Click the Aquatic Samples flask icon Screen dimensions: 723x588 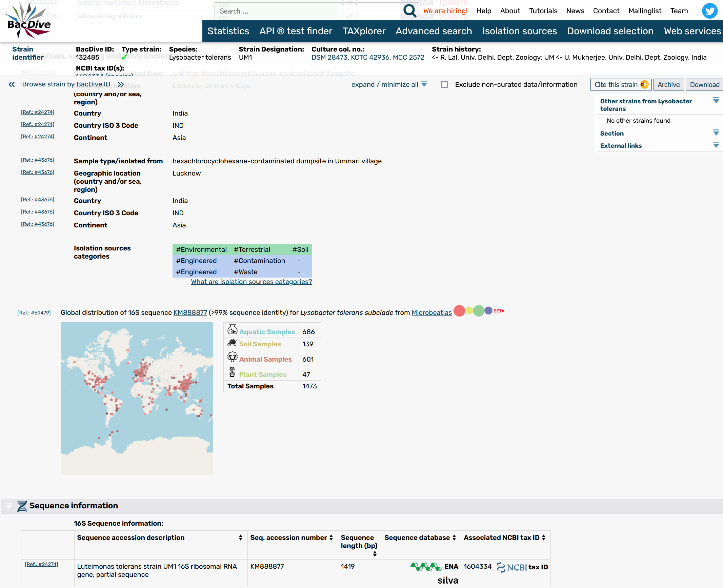pos(232,329)
